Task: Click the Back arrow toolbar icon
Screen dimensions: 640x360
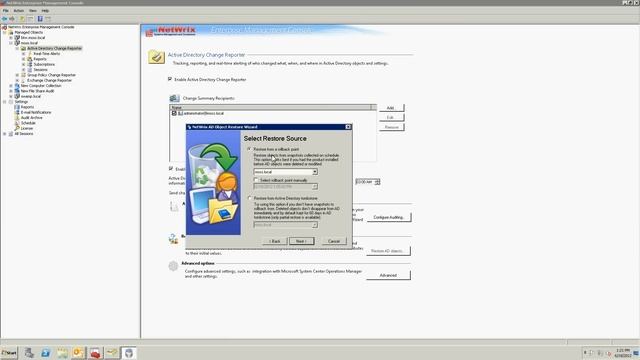Action: click(x=4, y=19)
